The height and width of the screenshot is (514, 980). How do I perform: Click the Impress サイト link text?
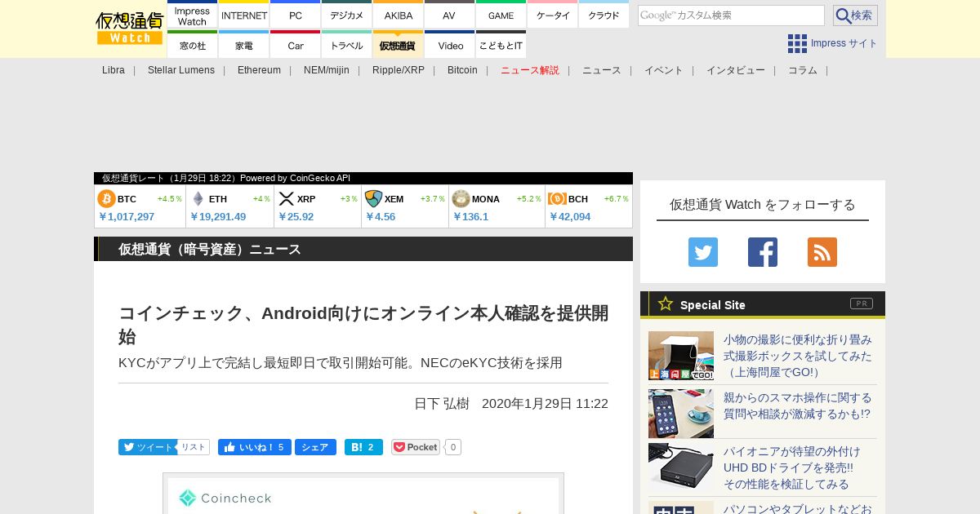click(844, 43)
